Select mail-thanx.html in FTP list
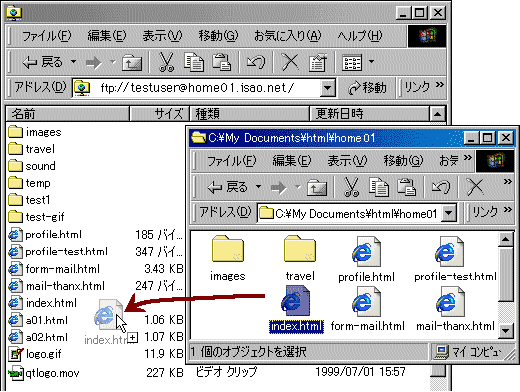 click(x=57, y=286)
